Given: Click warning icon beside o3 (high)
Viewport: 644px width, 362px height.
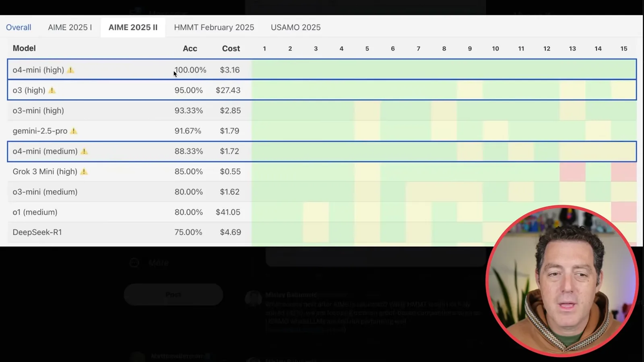Looking at the screenshot, I should [x=52, y=90].
